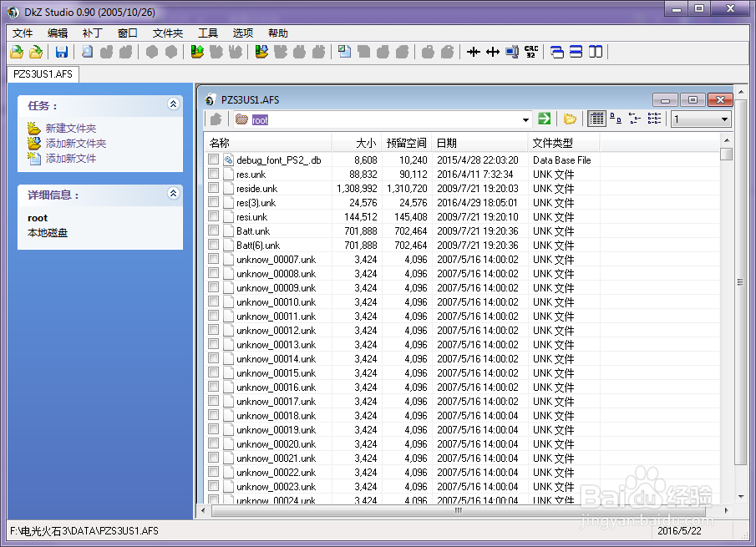The image size is (756, 547).
Task: Click the debug_font_PS2_.db file icon
Action: [x=229, y=160]
